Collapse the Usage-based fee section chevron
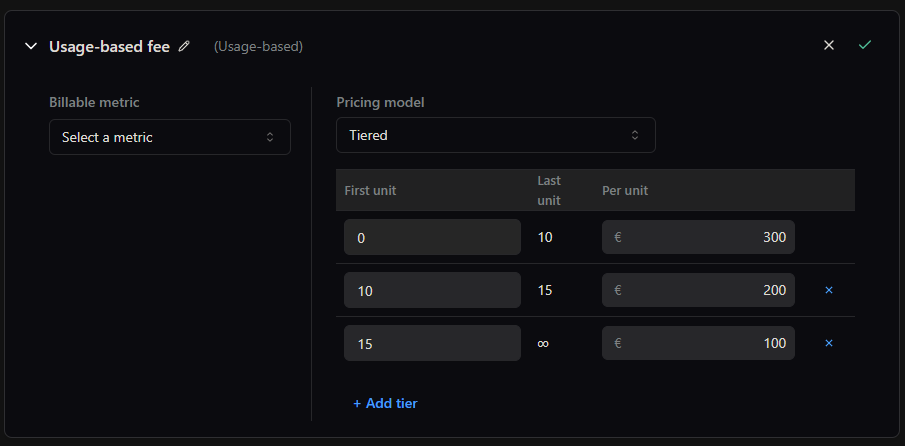The image size is (905, 446). (x=31, y=46)
